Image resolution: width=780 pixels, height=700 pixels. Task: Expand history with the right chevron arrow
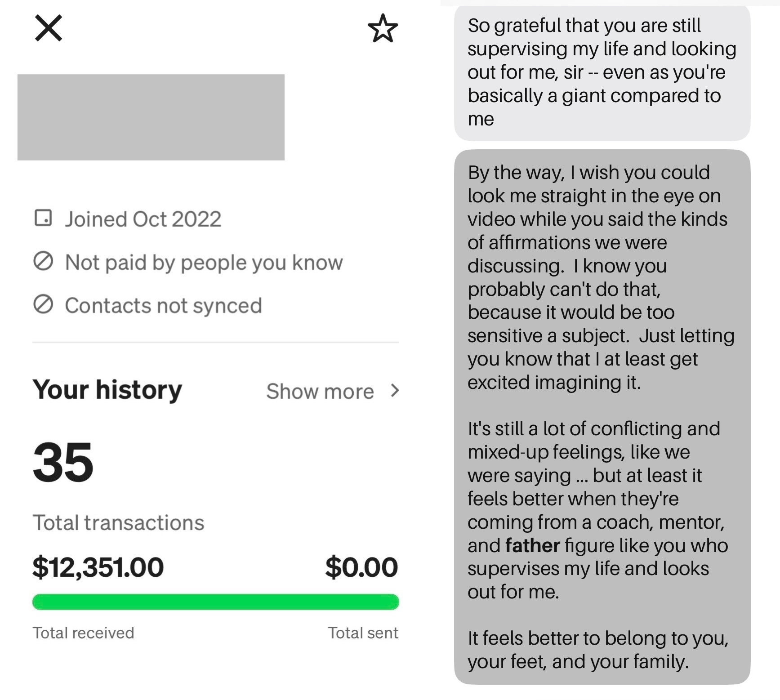point(395,391)
